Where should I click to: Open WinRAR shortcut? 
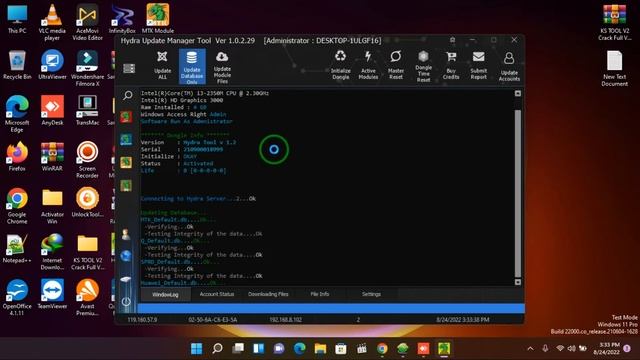(x=52, y=156)
